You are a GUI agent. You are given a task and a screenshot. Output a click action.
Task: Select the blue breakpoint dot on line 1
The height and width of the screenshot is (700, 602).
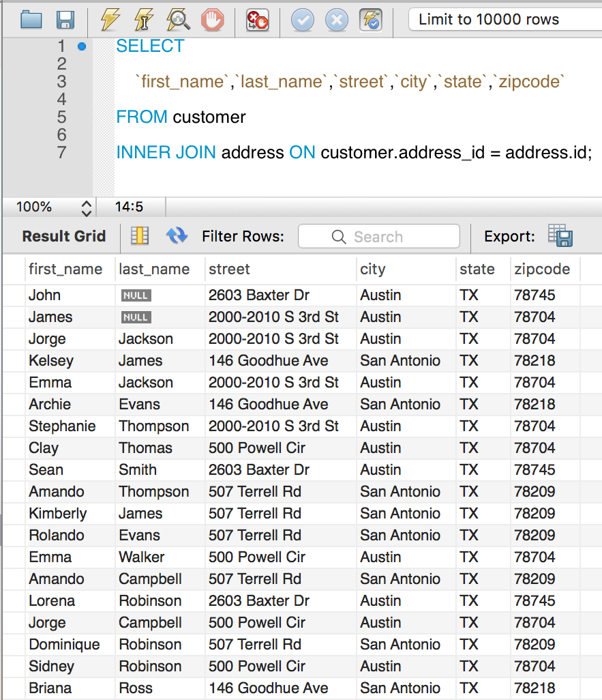tap(82, 46)
